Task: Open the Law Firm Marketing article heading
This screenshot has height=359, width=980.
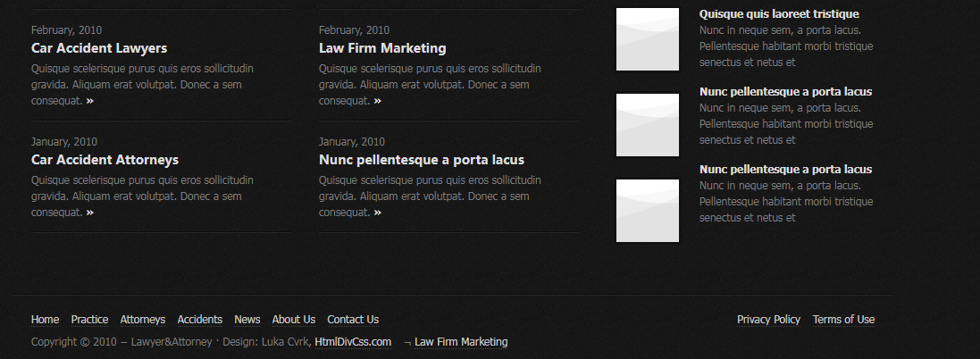Action: click(382, 48)
